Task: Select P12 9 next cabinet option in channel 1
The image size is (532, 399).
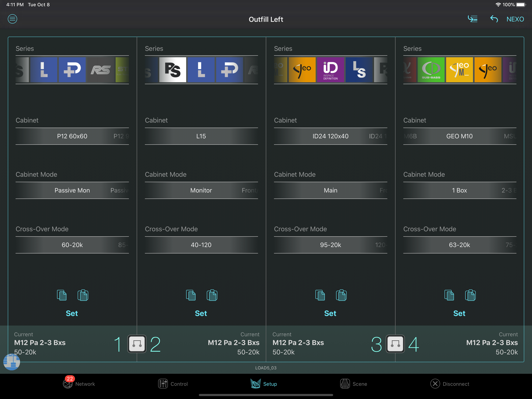Action: click(x=121, y=136)
